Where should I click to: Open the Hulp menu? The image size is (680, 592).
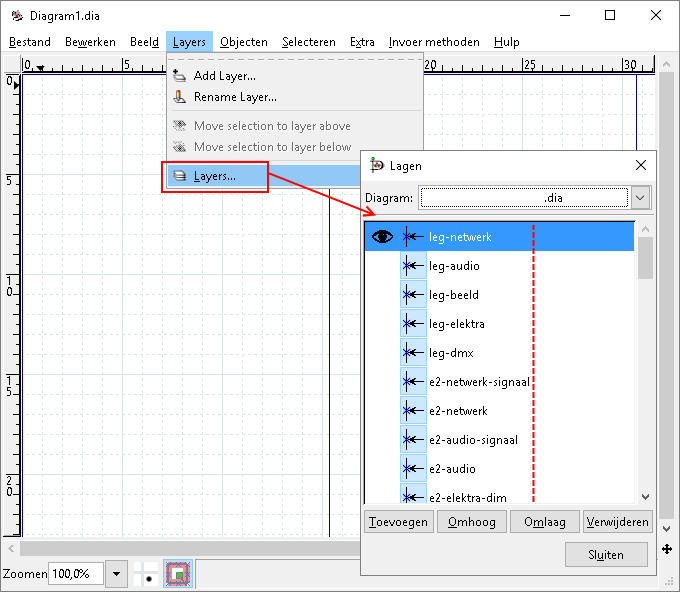[x=507, y=42]
